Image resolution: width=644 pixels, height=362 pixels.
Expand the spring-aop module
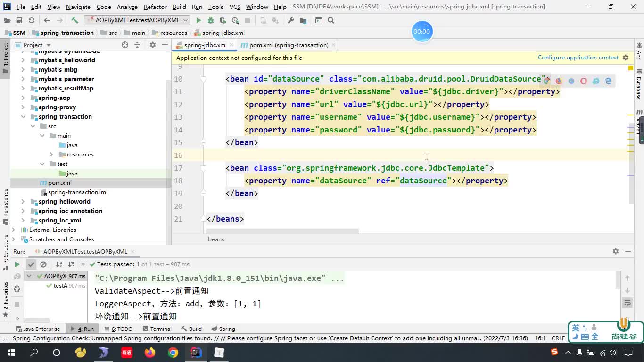[23, 98]
